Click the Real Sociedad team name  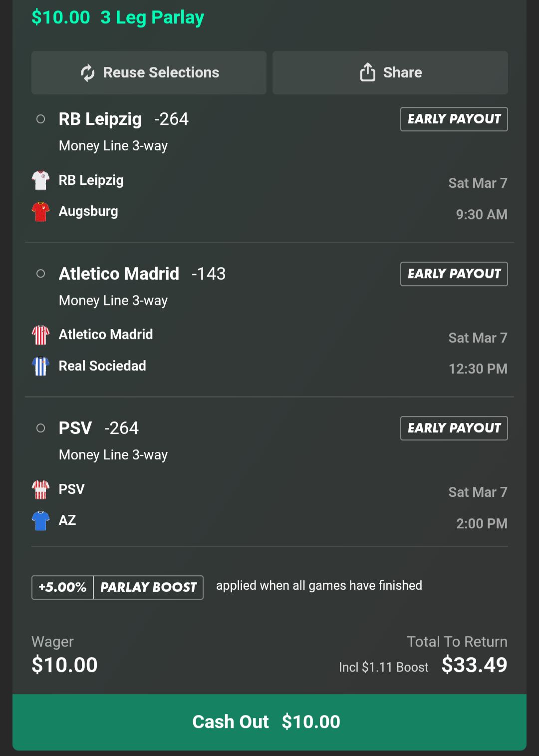click(102, 366)
